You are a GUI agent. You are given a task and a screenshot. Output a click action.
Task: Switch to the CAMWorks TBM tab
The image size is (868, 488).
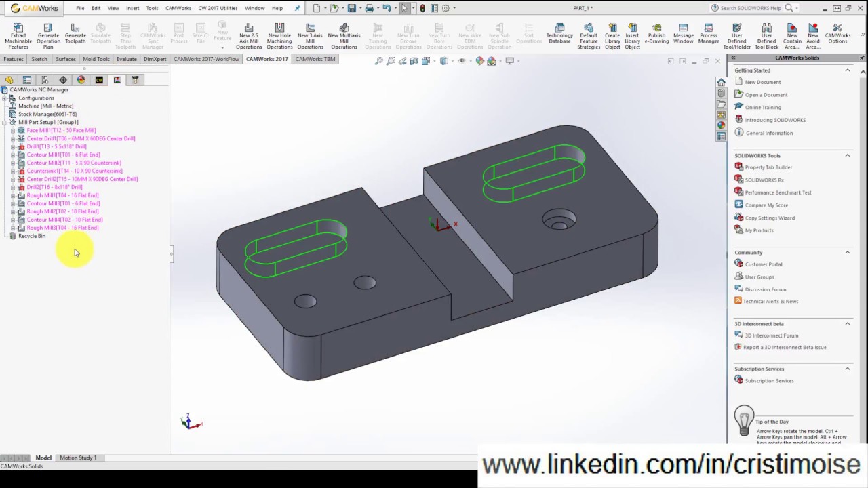pyautogui.click(x=315, y=60)
